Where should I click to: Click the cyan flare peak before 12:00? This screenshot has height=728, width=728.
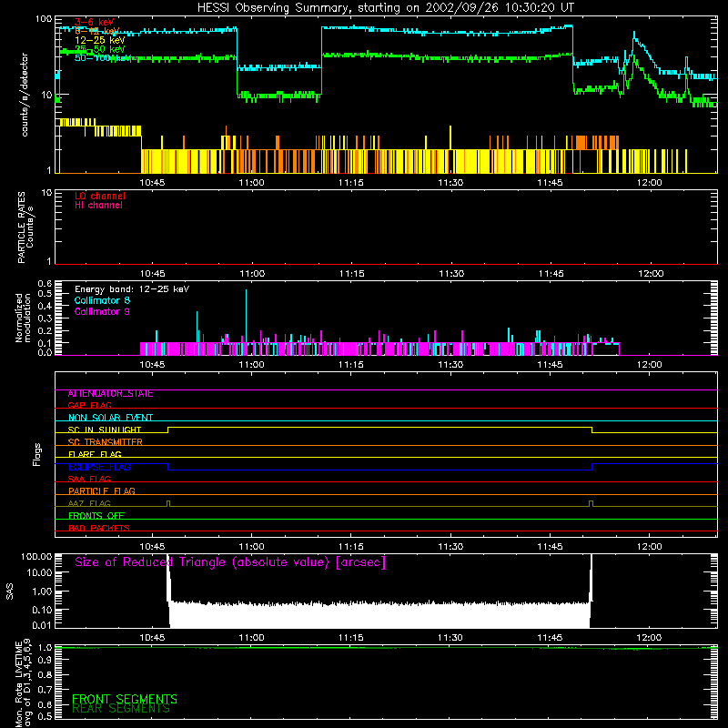(634, 35)
